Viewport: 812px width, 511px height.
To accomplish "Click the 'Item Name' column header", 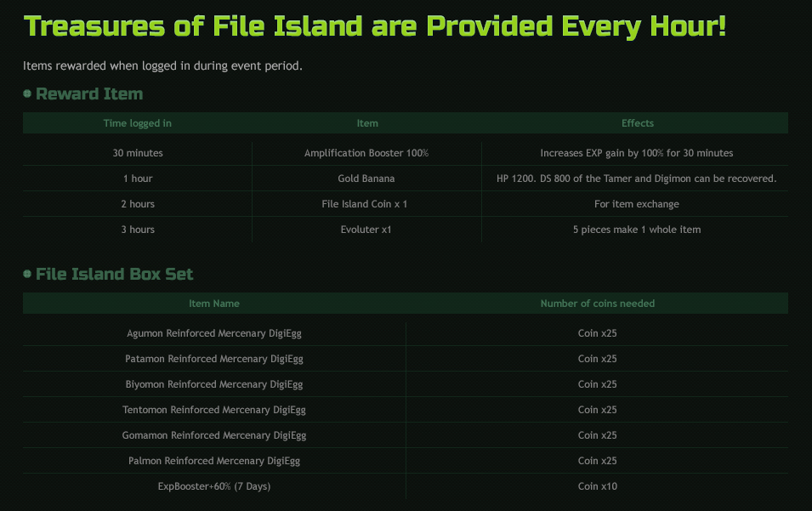I will 214,304.
